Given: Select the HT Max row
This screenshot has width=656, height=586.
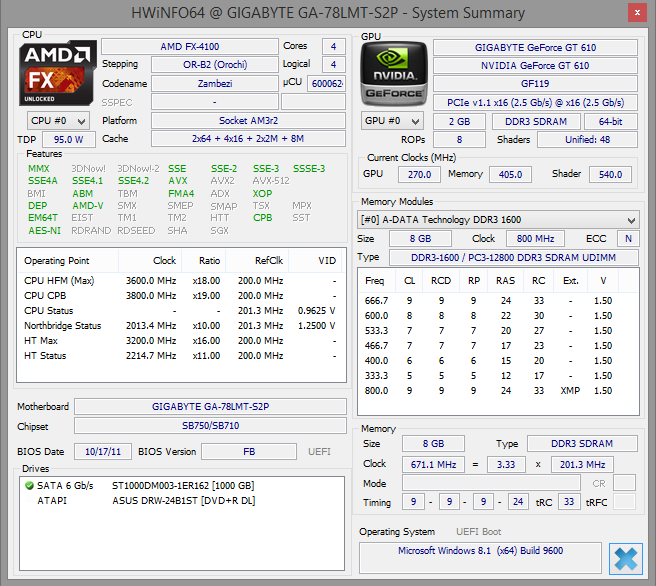Looking at the screenshot, I should 180,341.
